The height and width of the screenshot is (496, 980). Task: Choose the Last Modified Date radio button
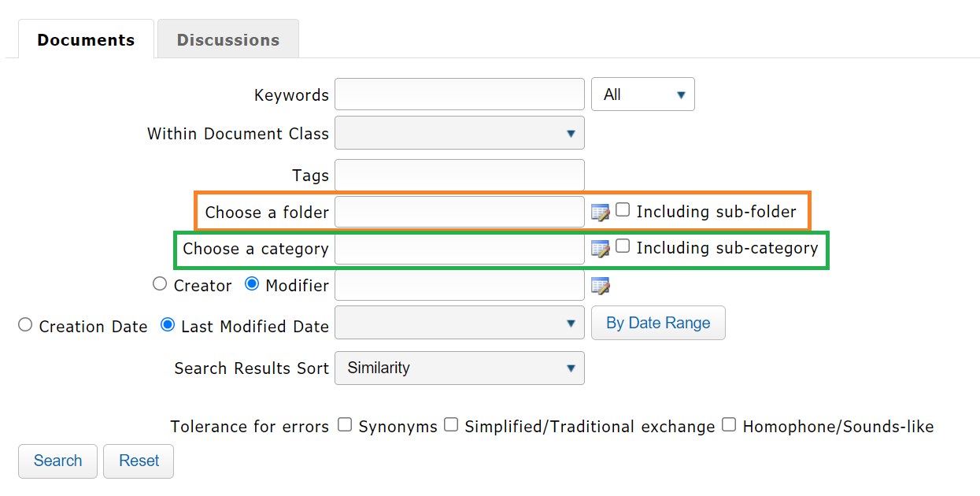tap(168, 325)
